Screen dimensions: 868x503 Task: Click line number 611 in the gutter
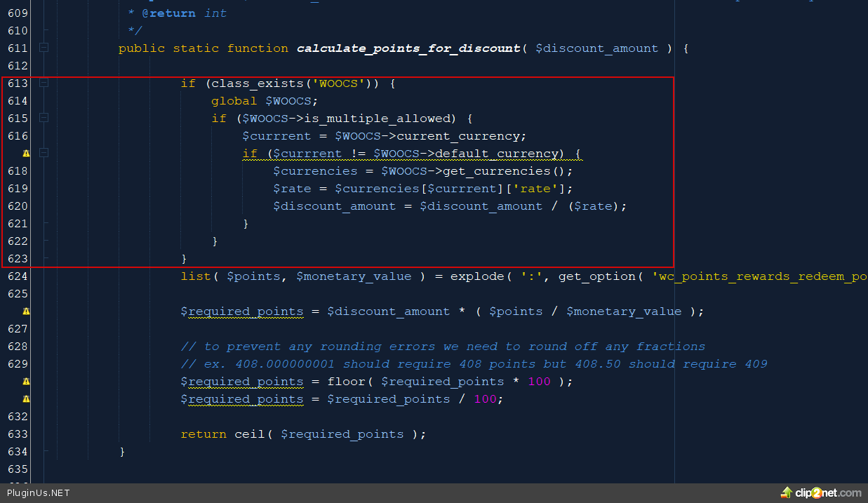click(18, 48)
